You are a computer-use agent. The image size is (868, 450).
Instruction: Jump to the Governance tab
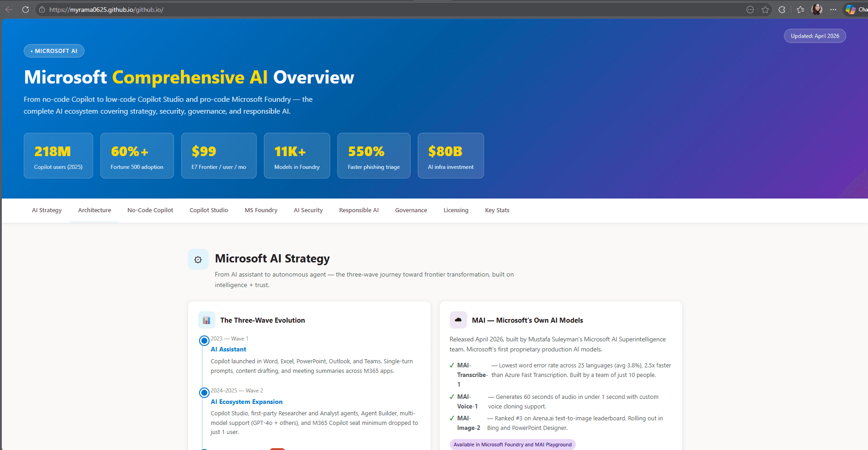(411, 210)
